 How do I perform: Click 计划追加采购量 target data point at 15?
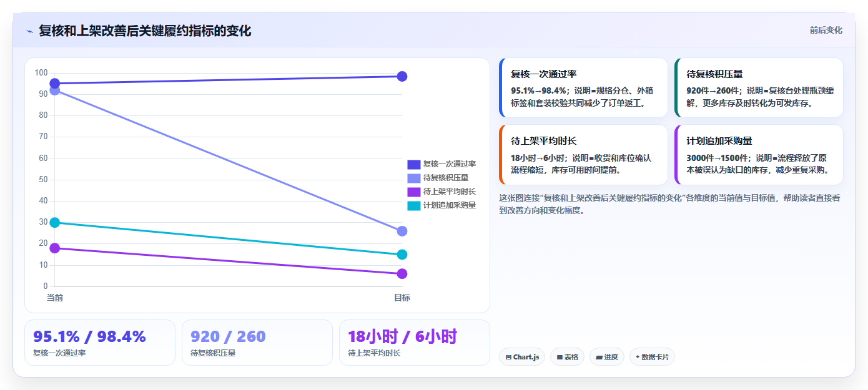click(x=402, y=255)
